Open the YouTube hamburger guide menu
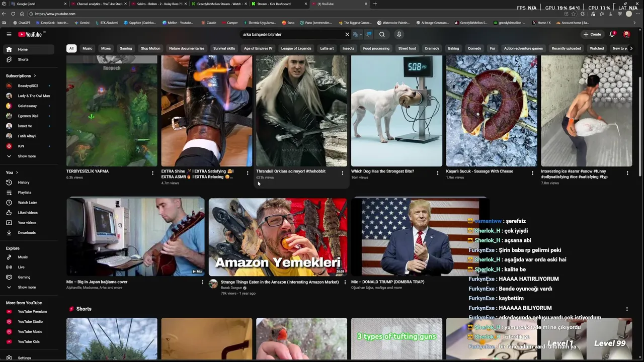Viewport: 644px width, 362px height. pos(9,34)
